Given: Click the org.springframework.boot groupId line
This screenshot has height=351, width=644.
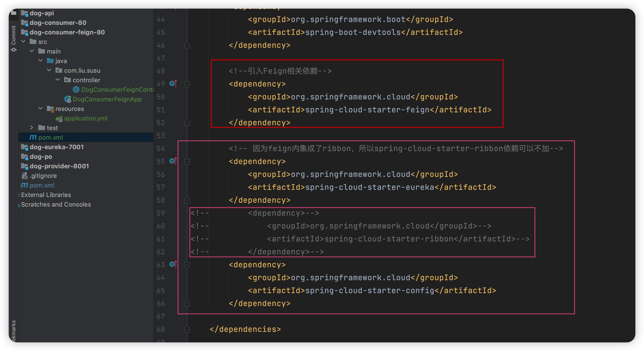Looking at the screenshot, I should [350, 19].
